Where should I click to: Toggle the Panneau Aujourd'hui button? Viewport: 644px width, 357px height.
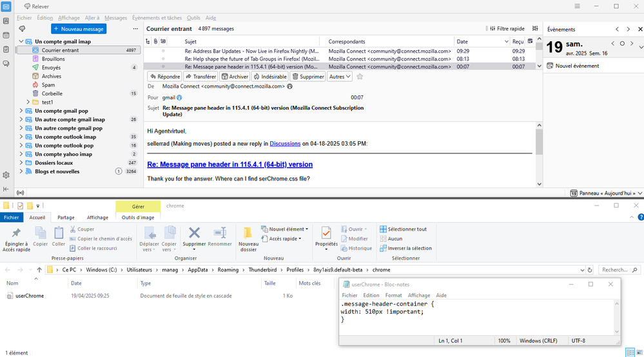(x=606, y=193)
